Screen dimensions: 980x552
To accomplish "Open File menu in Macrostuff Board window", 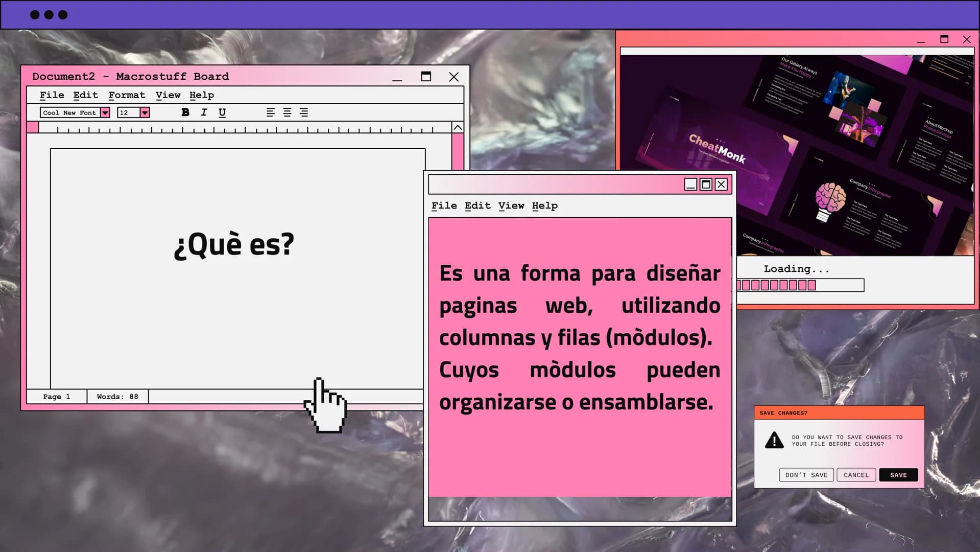I will [52, 95].
